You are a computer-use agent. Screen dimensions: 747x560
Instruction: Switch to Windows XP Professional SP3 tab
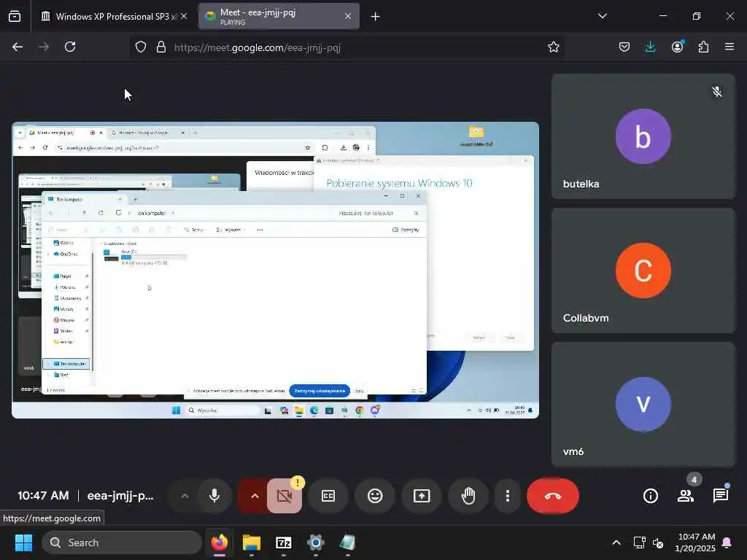click(115, 16)
